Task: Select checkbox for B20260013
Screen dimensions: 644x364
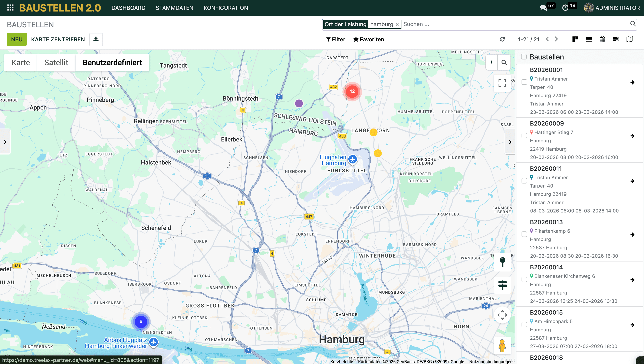Action: (x=524, y=234)
